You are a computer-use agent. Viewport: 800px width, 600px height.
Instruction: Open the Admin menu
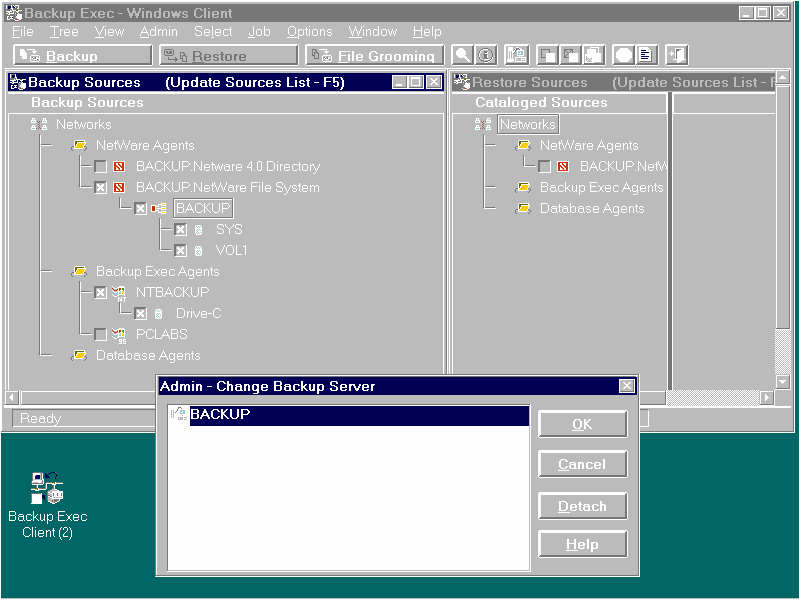pyautogui.click(x=159, y=32)
